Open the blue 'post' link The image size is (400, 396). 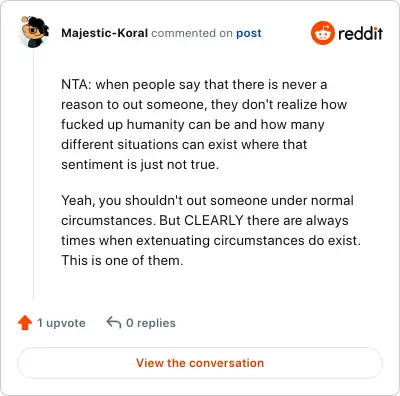click(x=249, y=33)
